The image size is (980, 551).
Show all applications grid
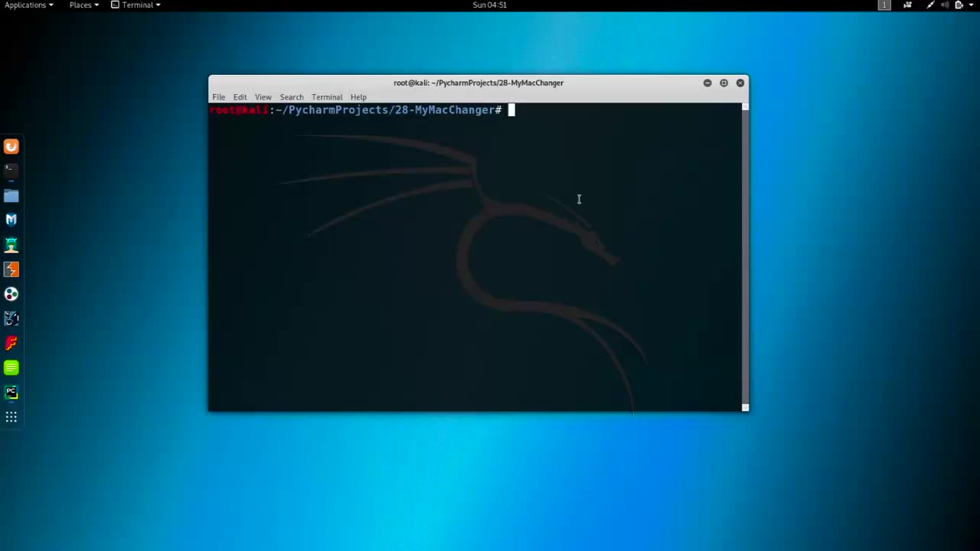[11, 417]
